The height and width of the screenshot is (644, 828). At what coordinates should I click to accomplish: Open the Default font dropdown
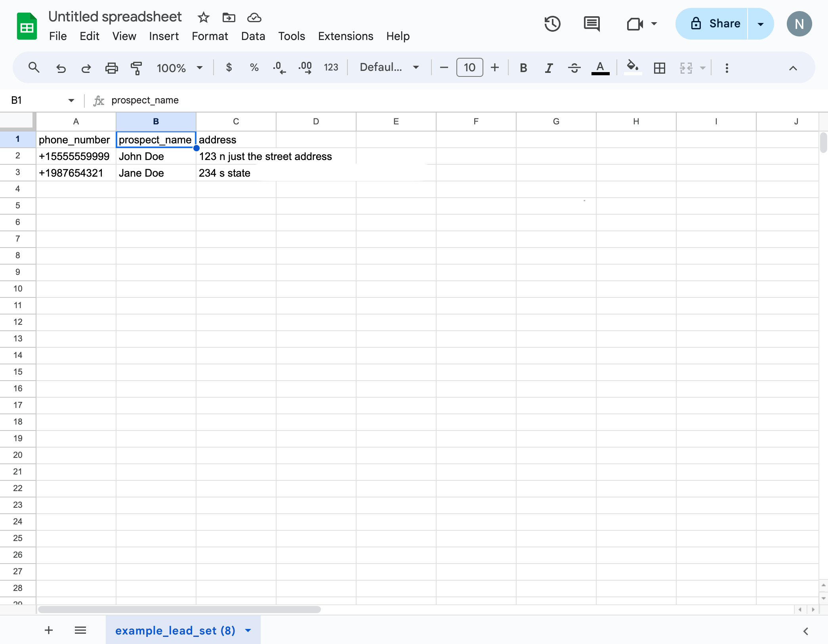click(389, 67)
